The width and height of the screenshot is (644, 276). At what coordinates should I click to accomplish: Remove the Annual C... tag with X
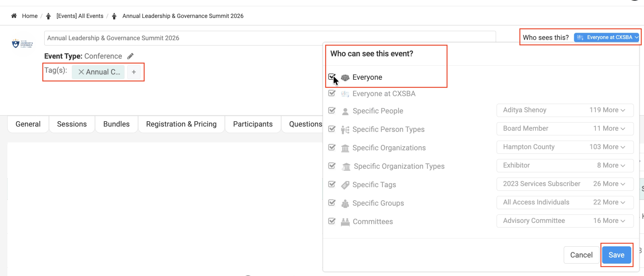click(81, 72)
